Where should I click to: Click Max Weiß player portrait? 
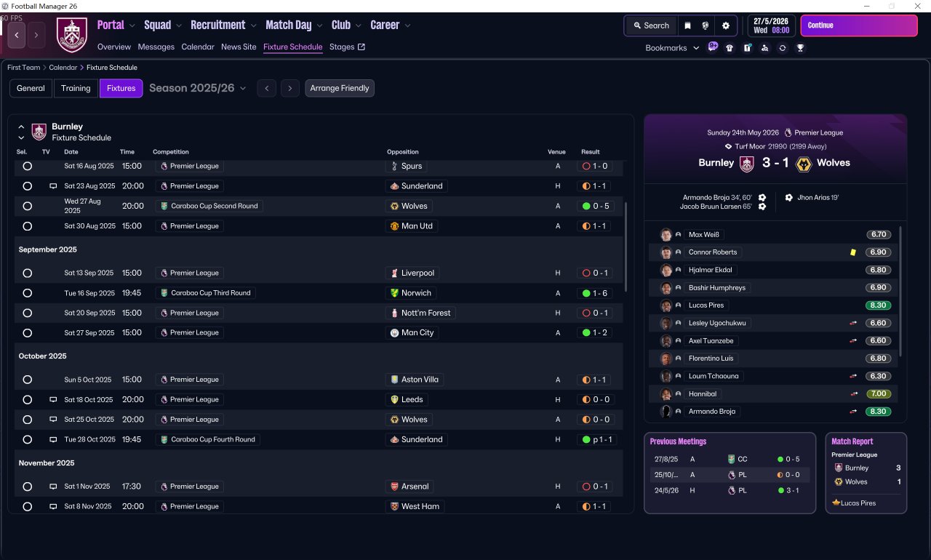[666, 235]
